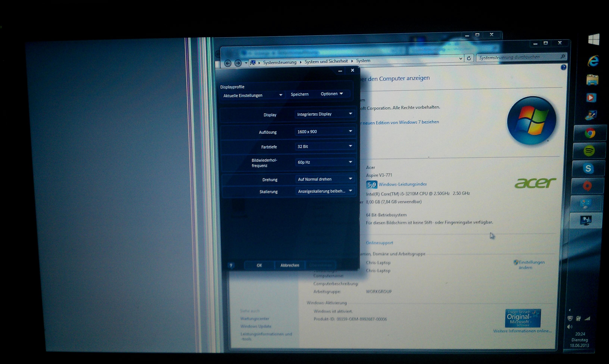Expand the Auflösung 1600 x 900 dropdown
The height and width of the screenshot is (364, 609).
pos(325,132)
